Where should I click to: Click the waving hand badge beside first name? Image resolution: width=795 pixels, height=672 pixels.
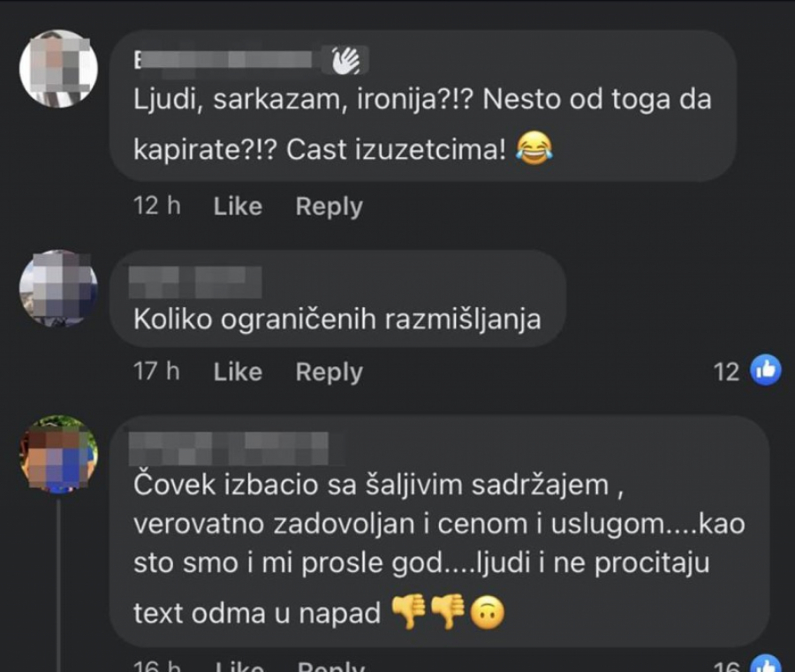345,61
